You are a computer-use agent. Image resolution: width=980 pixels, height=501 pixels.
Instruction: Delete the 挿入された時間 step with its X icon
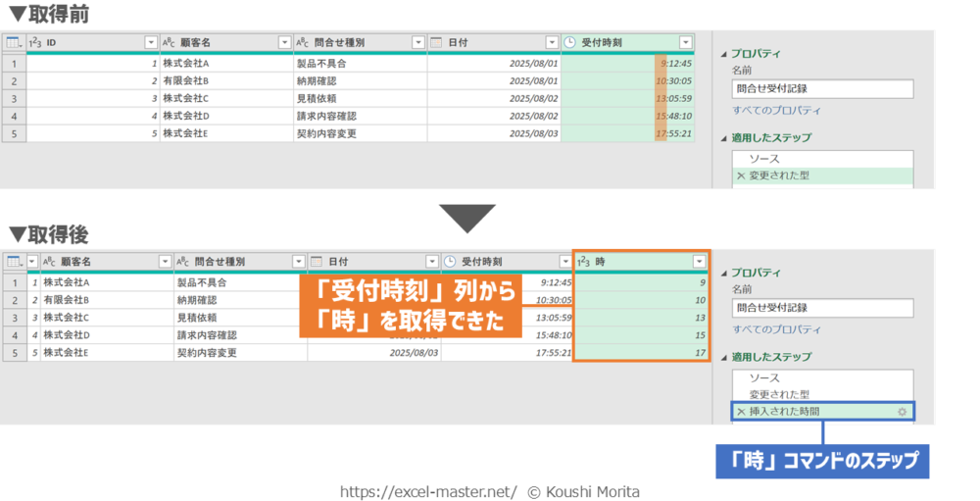pyautogui.click(x=741, y=412)
